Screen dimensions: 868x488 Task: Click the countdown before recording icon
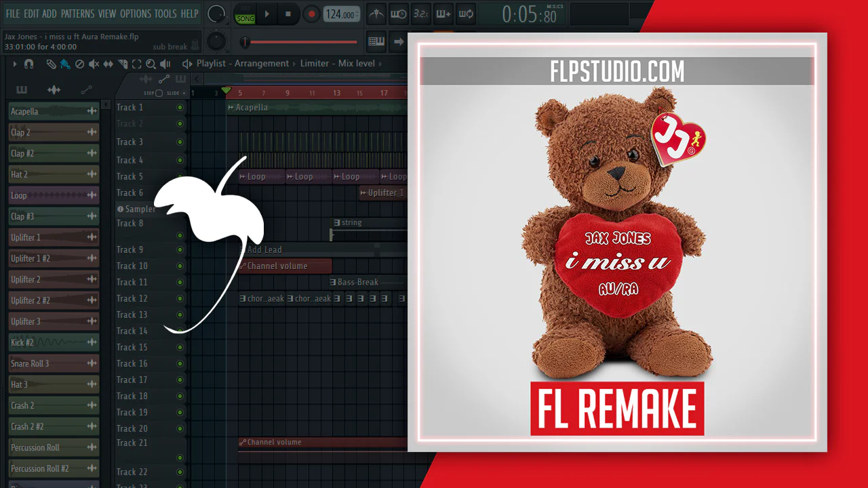point(421,14)
